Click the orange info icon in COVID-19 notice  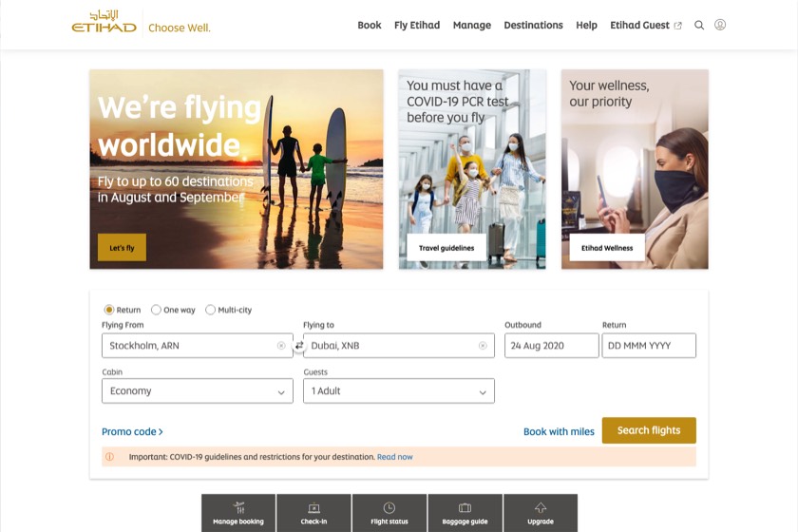click(109, 457)
